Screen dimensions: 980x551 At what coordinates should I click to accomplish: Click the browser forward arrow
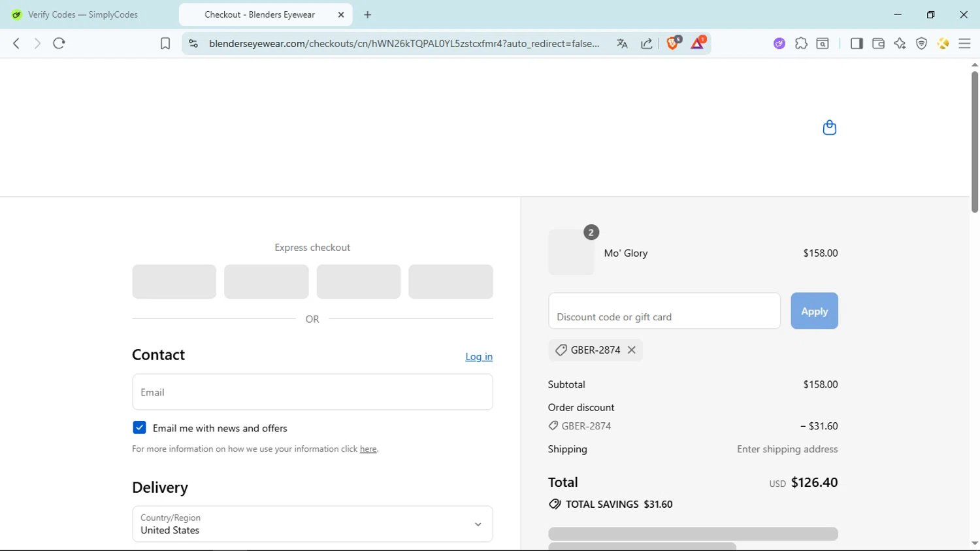point(37,43)
